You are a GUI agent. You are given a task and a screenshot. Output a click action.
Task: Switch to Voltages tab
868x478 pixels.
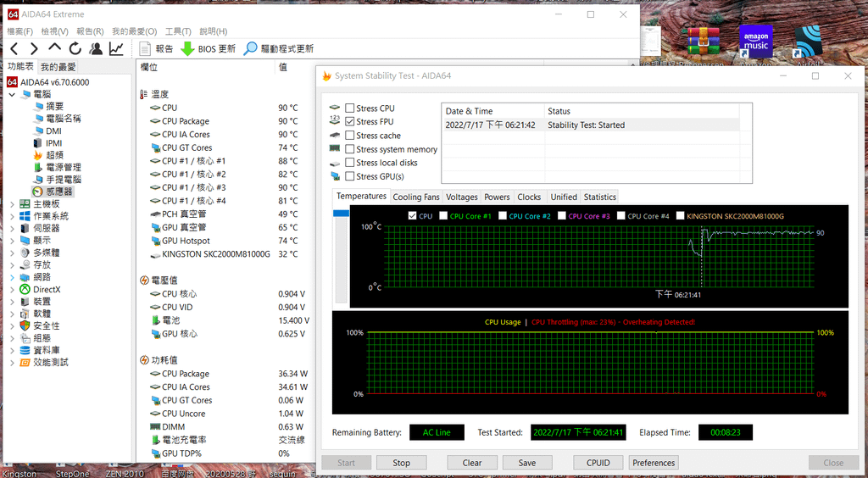[462, 197]
